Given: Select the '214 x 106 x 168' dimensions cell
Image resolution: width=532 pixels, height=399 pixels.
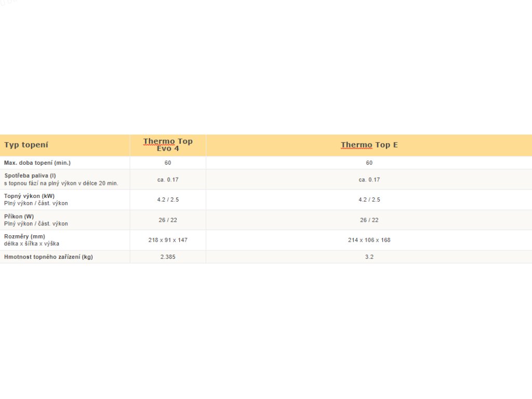Looking at the screenshot, I should [x=369, y=240].
